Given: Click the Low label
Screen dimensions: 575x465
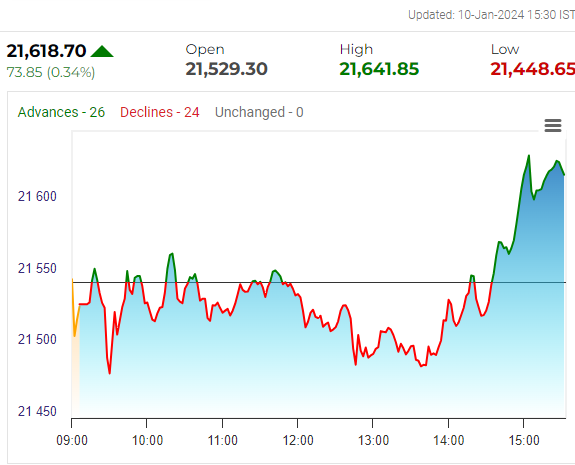Looking at the screenshot, I should [505, 50].
